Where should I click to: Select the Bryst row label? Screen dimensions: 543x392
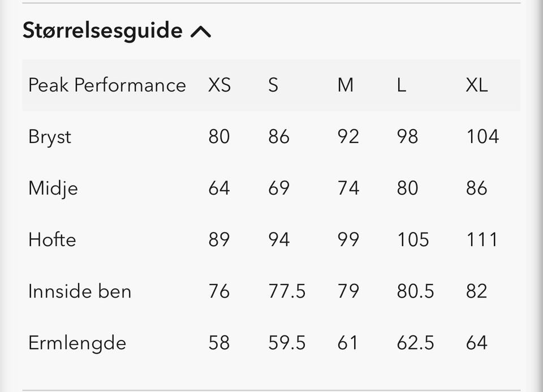pyautogui.click(x=50, y=137)
